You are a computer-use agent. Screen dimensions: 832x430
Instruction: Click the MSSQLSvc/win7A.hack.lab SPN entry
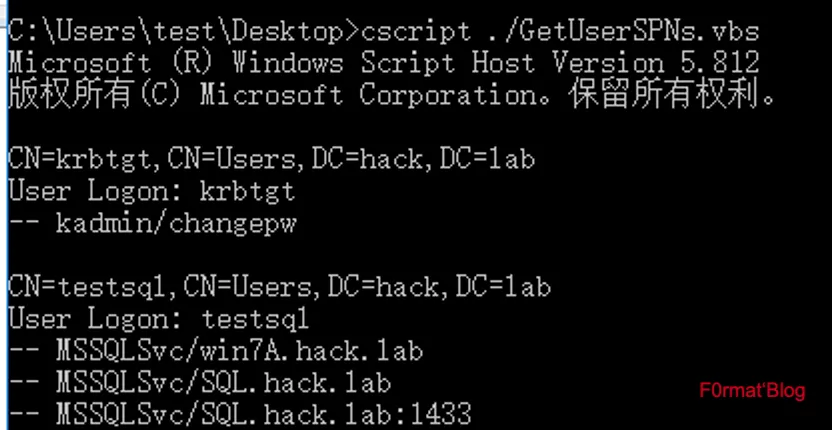point(239,351)
